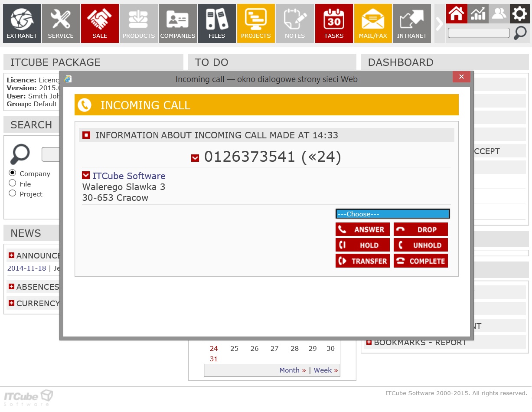
Task: Open the Notes module
Action: pos(295,23)
